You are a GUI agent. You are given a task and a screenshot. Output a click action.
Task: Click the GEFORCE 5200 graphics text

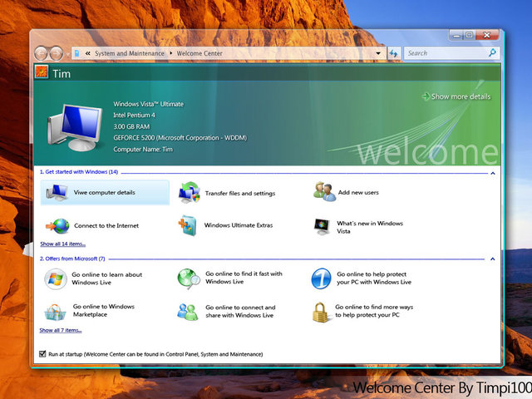point(180,138)
